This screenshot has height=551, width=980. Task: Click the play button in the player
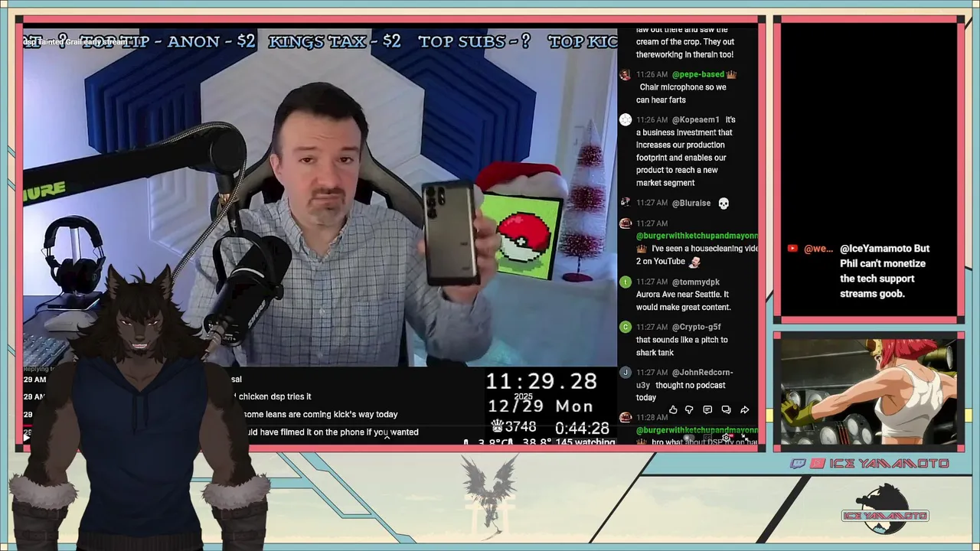point(27,438)
